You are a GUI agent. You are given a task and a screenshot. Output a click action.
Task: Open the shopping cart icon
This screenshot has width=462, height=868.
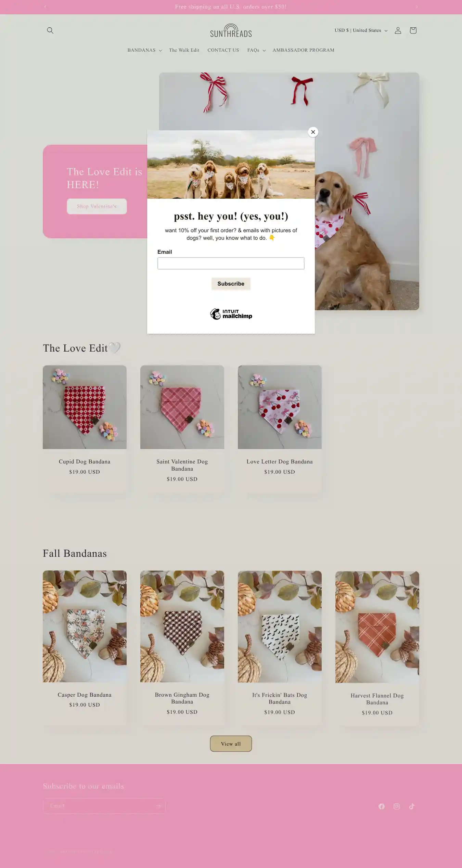click(413, 30)
